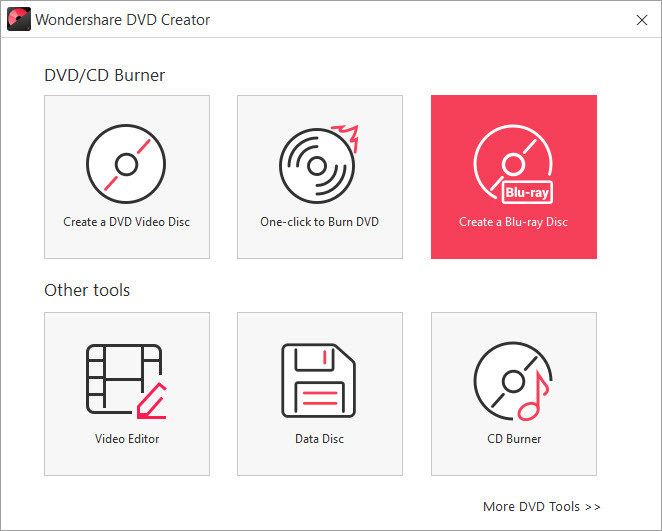Click the Wondershare logo in title bar
Viewport: 662px width, 531px height.
[x=18, y=19]
